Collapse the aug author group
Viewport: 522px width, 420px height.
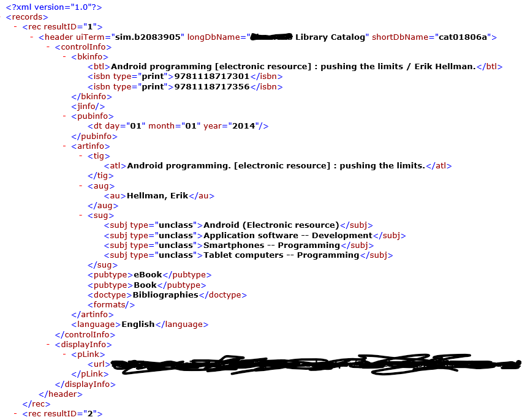80,186
